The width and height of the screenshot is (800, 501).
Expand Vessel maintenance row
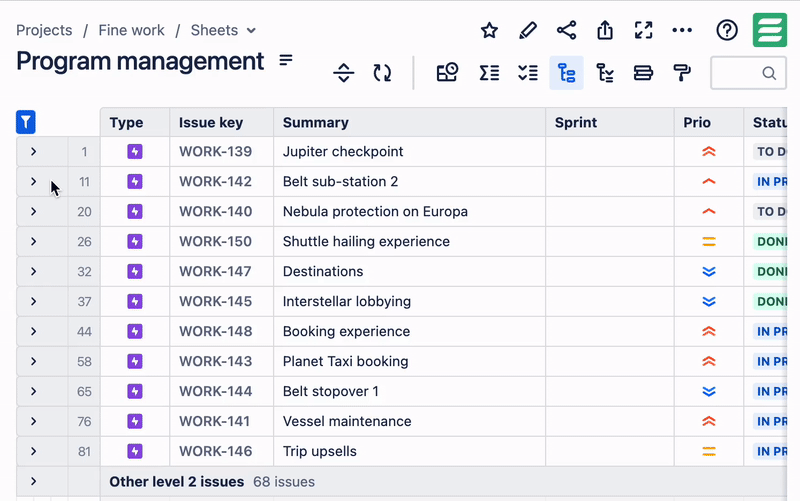coord(33,421)
